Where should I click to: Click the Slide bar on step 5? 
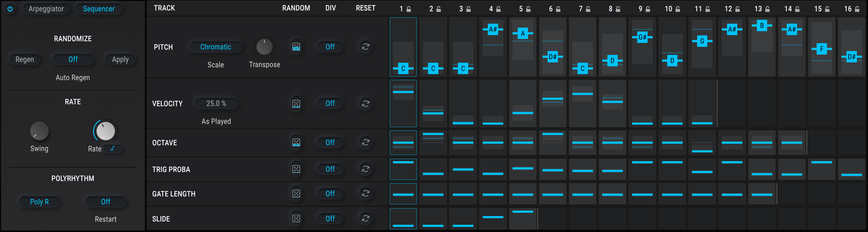523,212
